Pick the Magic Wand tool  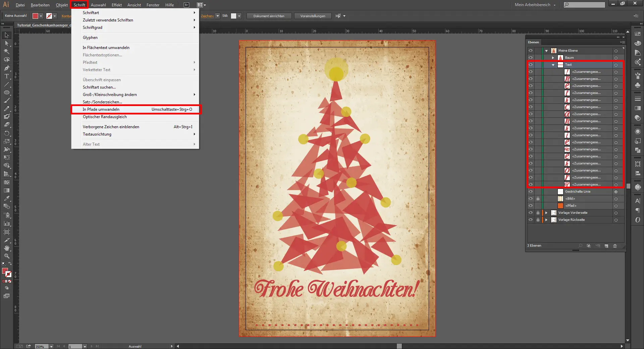pos(6,51)
